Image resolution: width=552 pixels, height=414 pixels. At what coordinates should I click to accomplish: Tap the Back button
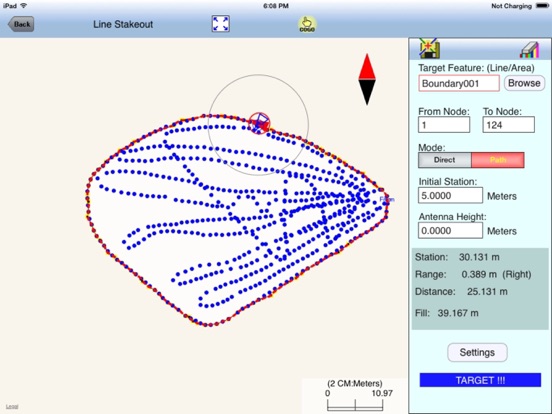[21, 24]
